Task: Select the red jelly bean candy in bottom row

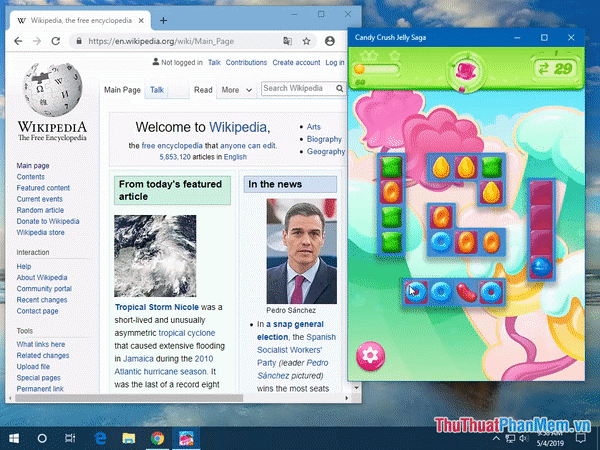Action: [x=466, y=292]
